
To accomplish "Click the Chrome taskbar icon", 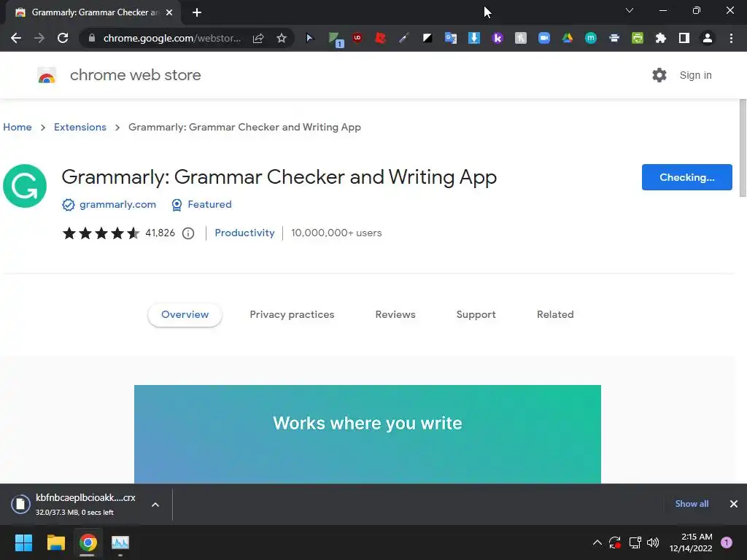I will 88,542.
